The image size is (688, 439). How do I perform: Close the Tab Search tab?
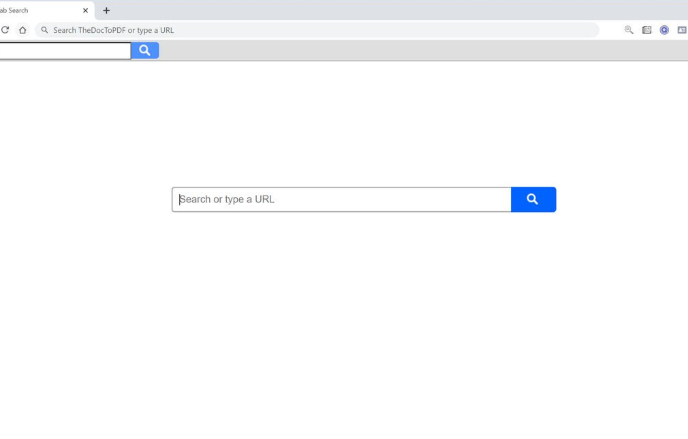86,11
